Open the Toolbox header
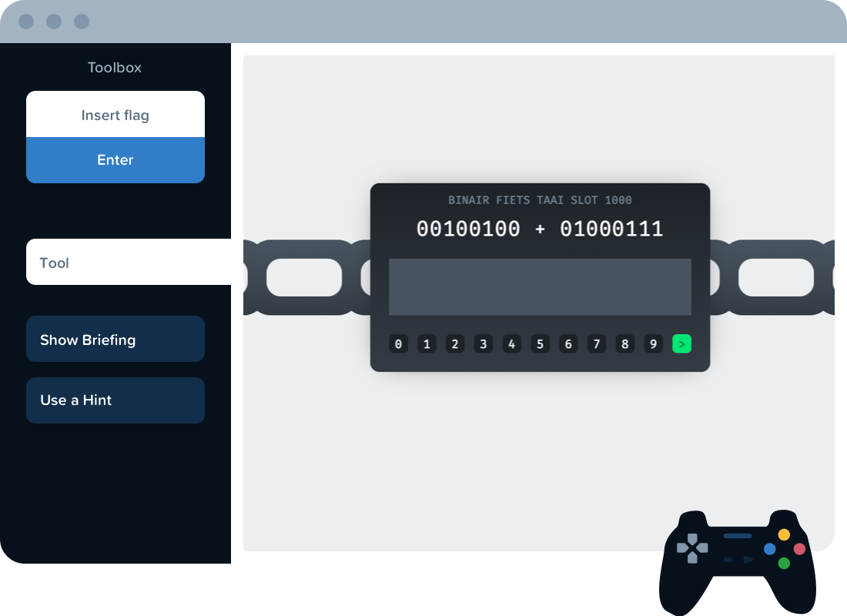The image size is (847, 616). [115, 68]
